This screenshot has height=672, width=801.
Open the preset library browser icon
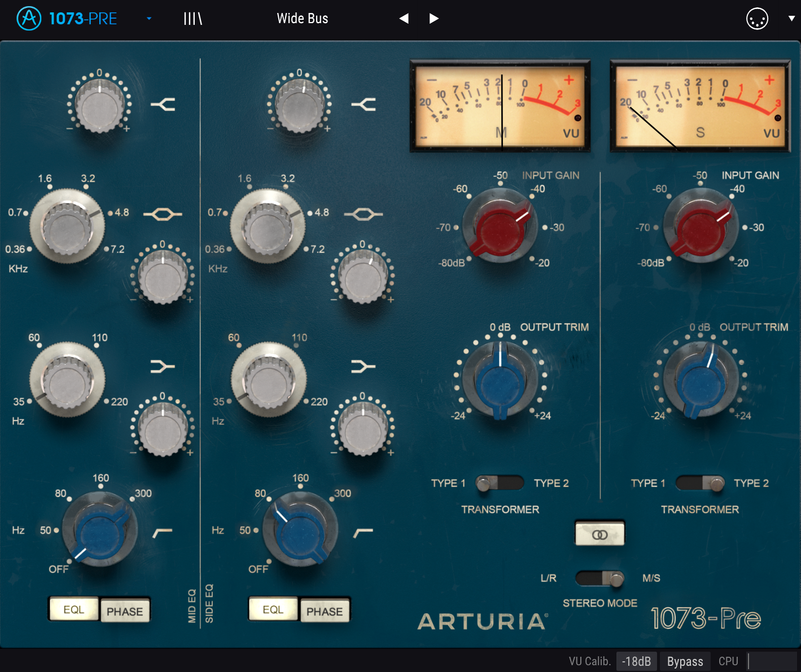click(x=193, y=19)
